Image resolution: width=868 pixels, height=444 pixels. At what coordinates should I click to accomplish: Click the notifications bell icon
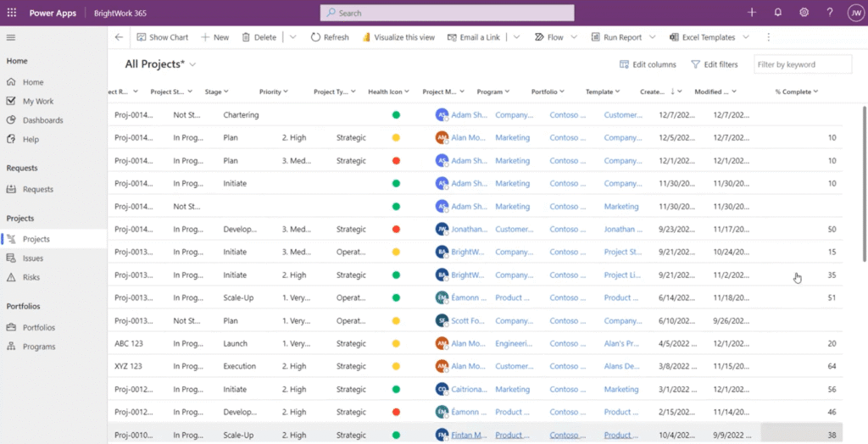[777, 13]
